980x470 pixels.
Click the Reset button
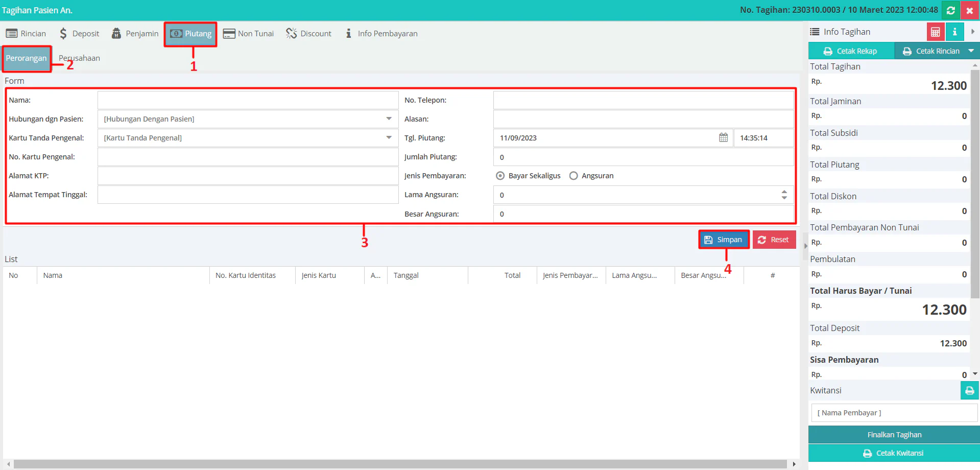[x=774, y=240]
